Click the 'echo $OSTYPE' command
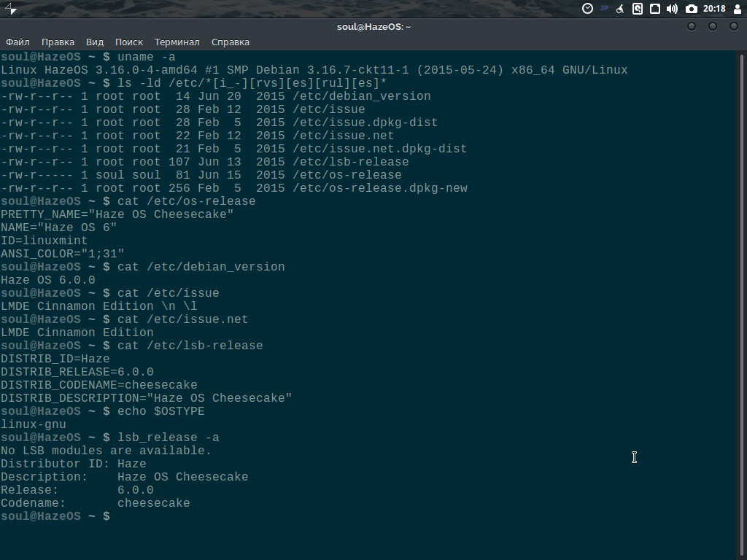This screenshot has height=560, width=747. 161,411
